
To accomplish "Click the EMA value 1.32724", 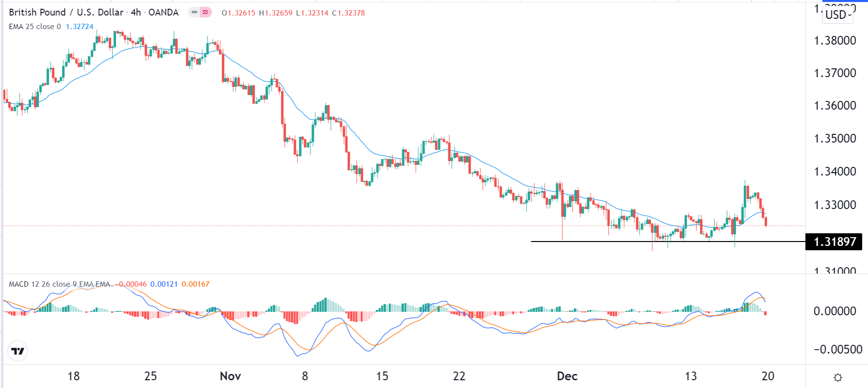I will 80,27.
